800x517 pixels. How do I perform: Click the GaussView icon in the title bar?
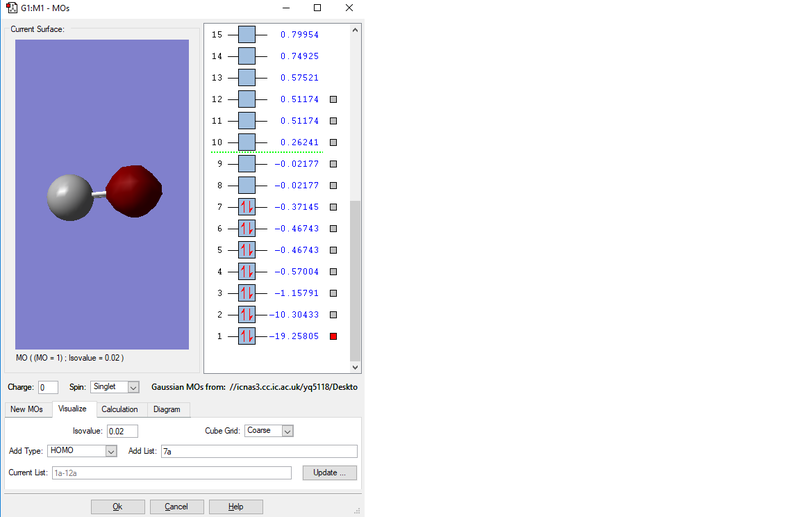click(x=11, y=8)
